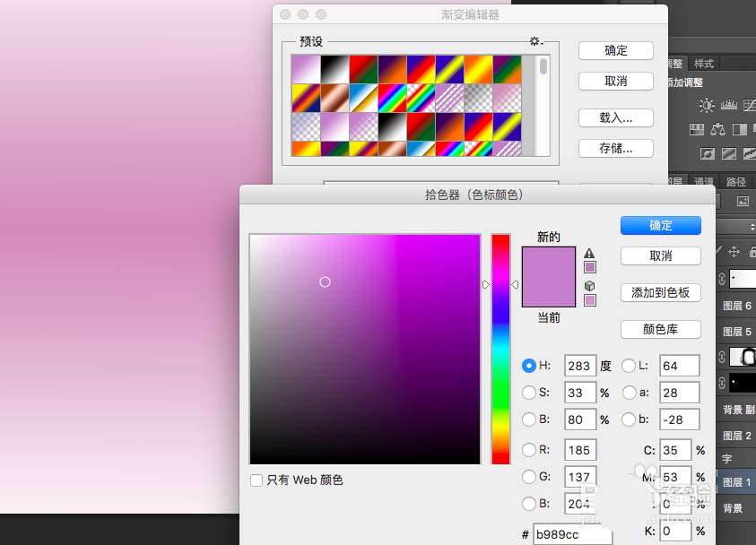Click link icon beside the black mask thumbnail

pyautogui.click(x=722, y=383)
